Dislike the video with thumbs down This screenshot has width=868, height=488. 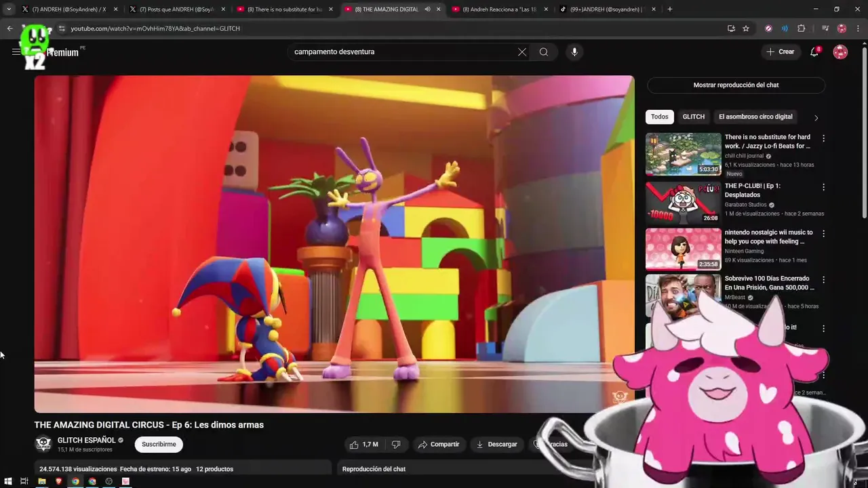396,444
